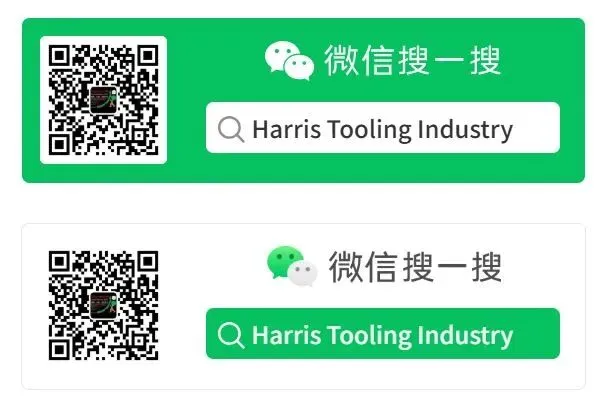
Task: Click the center logo inside the top QR code
Action: pyautogui.click(x=103, y=100)
